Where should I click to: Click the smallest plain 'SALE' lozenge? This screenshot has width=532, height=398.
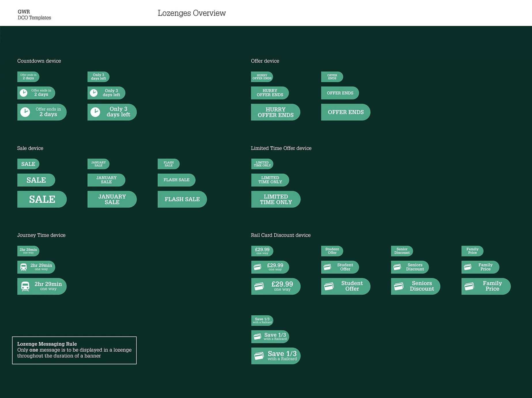click(x=28, y=164)
